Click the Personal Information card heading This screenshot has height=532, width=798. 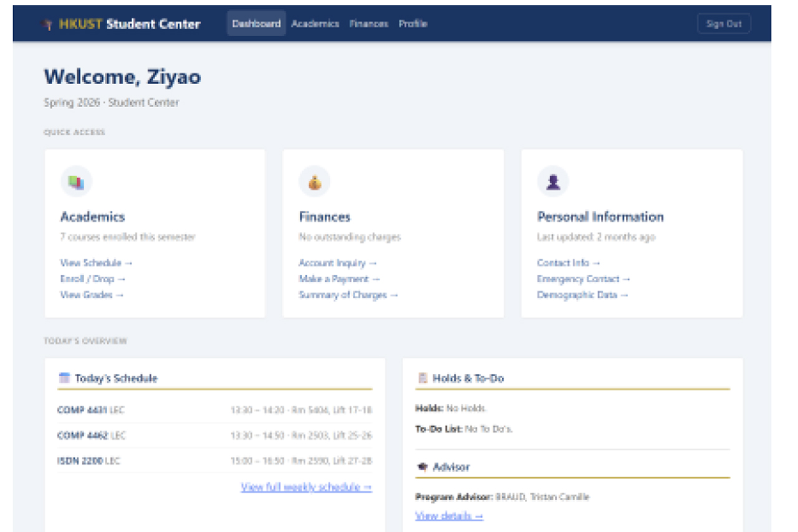pos(600,217)
